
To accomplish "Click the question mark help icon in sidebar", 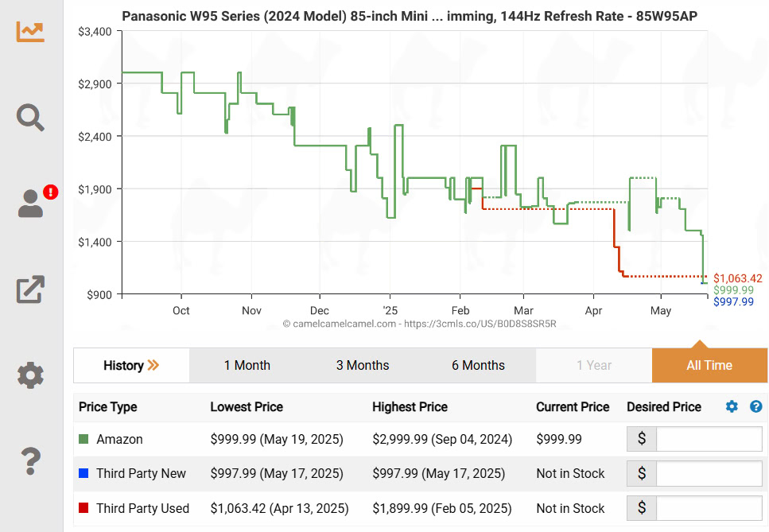I will pyautogui.click(x=31, y=460).
